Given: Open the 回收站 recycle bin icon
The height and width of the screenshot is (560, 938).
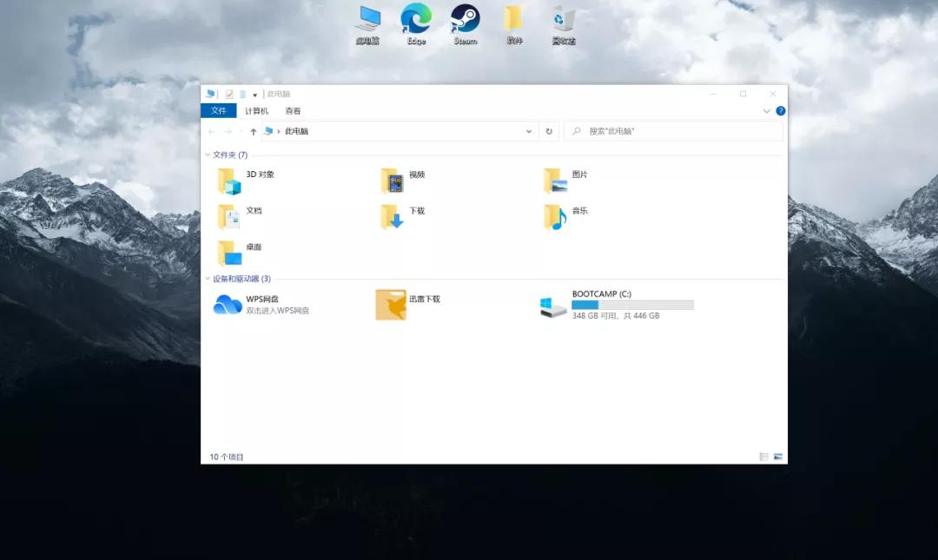Looking at the screenshot, I should coord(564,19).
